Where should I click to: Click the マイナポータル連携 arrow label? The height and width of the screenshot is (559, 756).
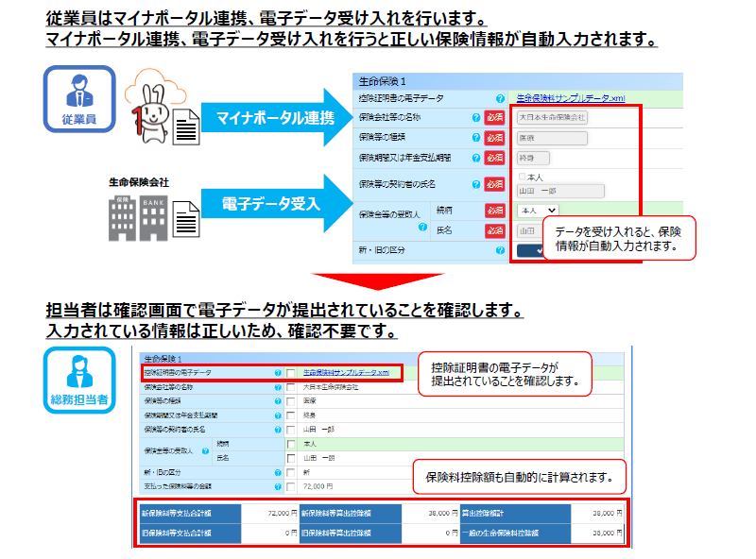coord(275,118)
